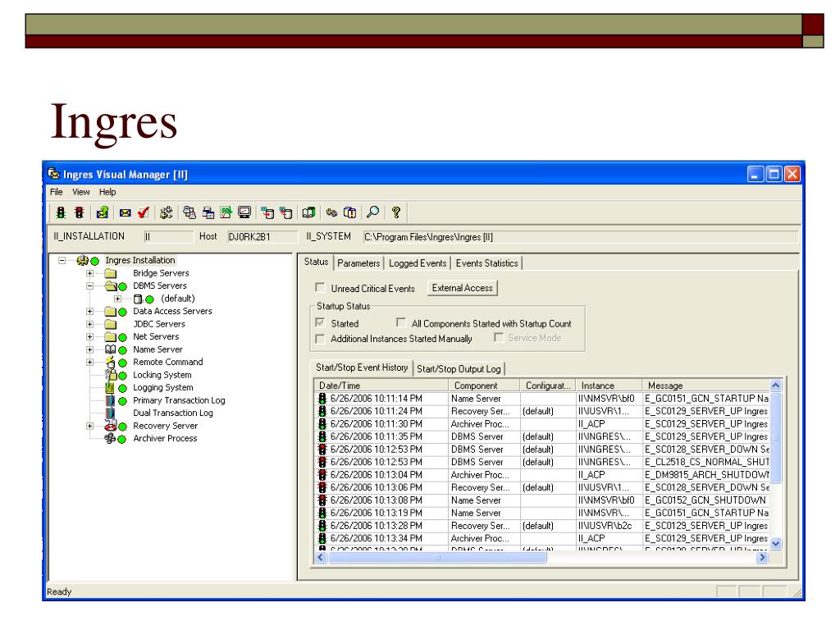Expand the (default) DBMS server node

pyautogui.click(x=118, y=299)
